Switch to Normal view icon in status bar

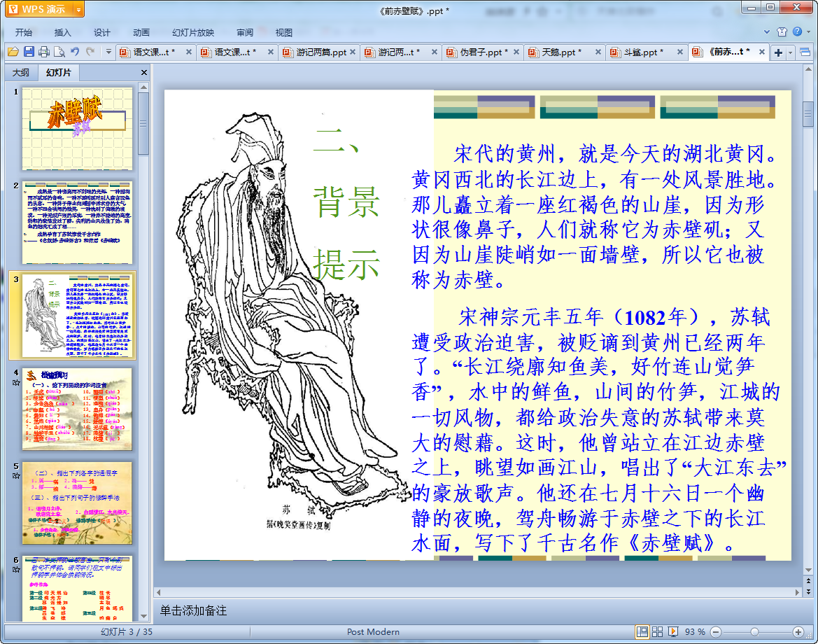pos(642,632)
